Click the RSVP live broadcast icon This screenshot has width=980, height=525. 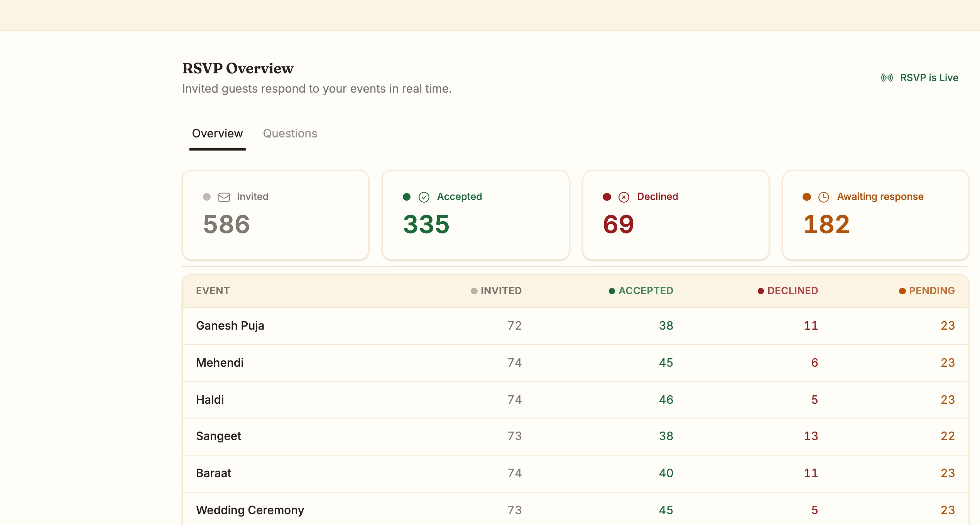[x=887, y=78]
